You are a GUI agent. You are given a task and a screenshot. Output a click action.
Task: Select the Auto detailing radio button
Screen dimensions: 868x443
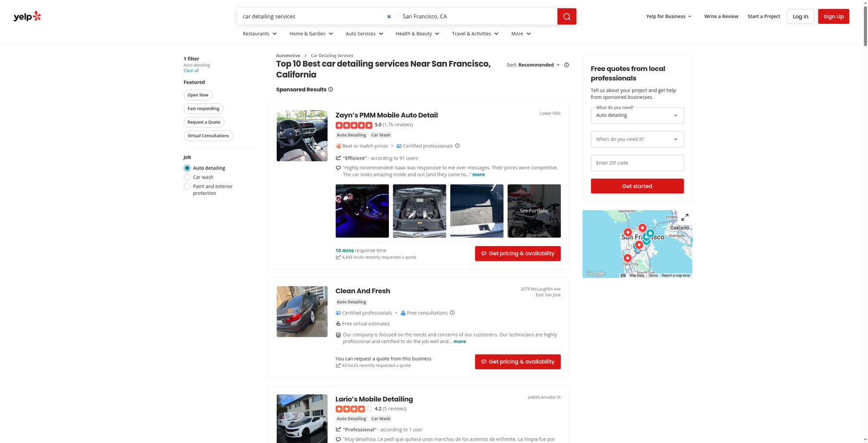pyautogui.click(x=187, y=168)
